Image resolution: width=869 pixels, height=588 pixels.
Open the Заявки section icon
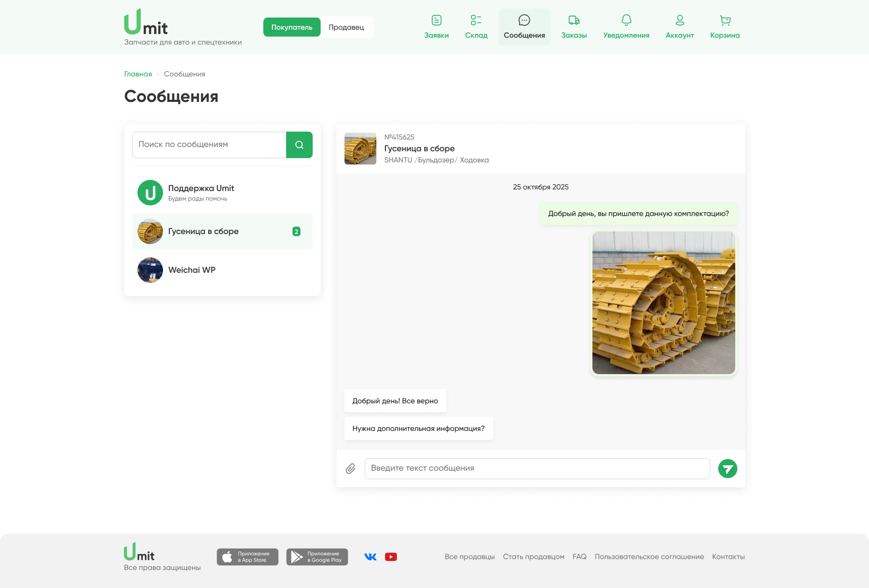pos(436,20)
